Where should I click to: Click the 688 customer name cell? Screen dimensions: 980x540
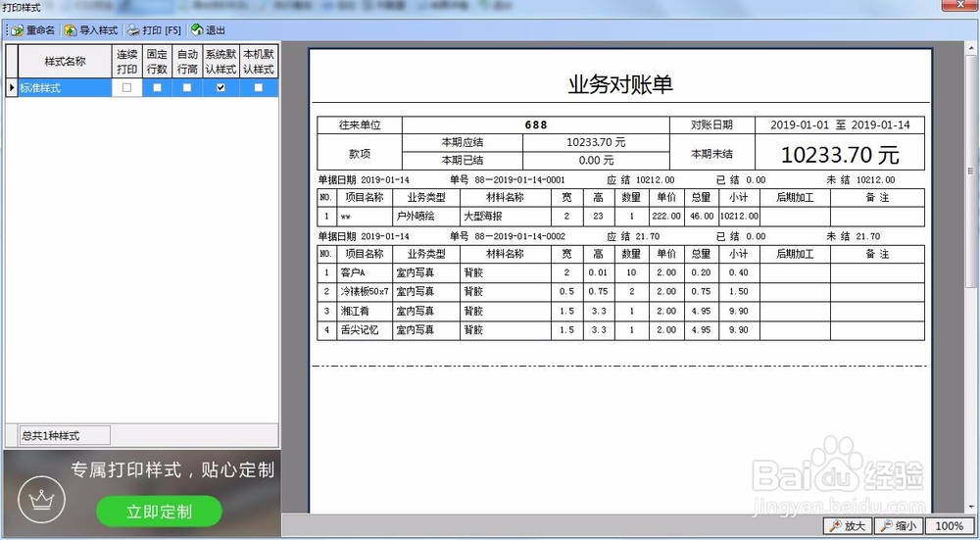(536, 125)
